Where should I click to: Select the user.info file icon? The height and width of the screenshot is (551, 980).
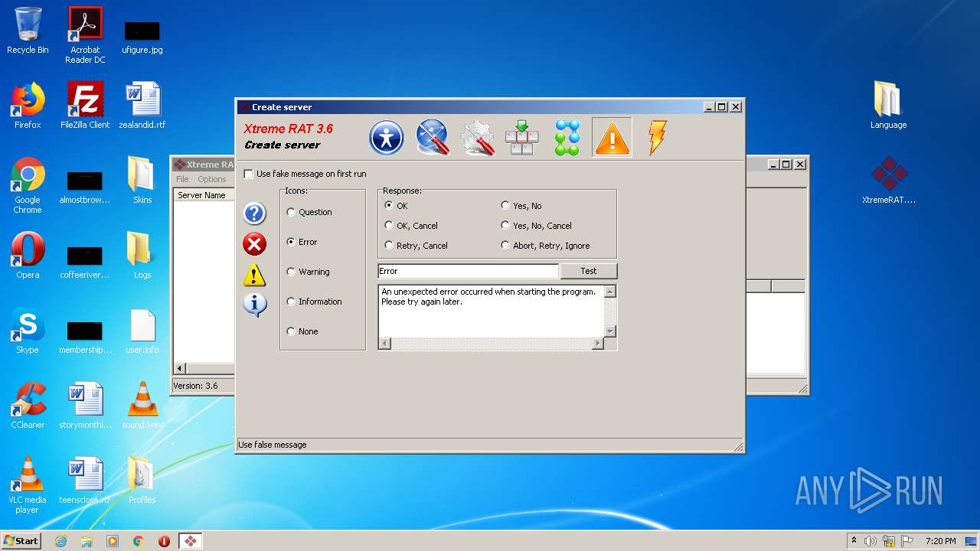(x=142, y=331)
